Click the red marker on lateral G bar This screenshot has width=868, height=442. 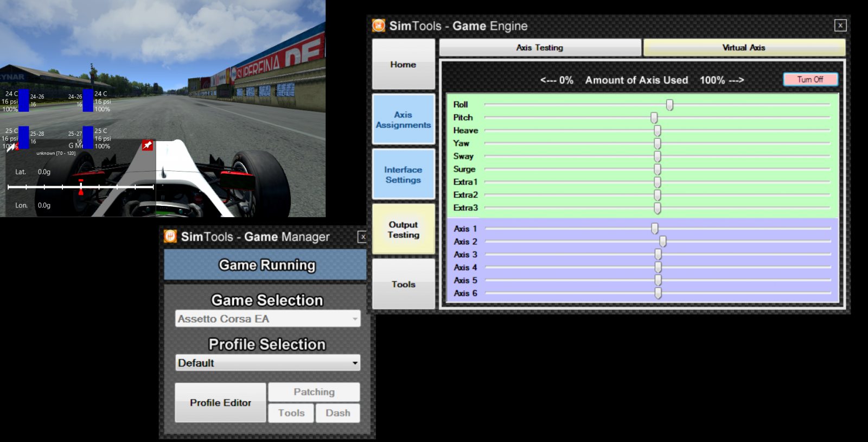click(81, 187)
